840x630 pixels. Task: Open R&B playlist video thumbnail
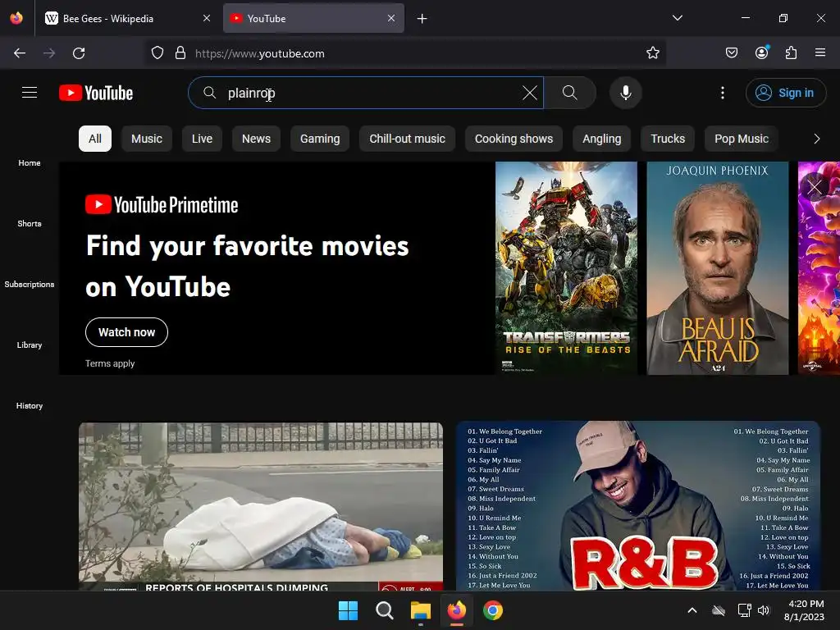[x=637, y=506]
